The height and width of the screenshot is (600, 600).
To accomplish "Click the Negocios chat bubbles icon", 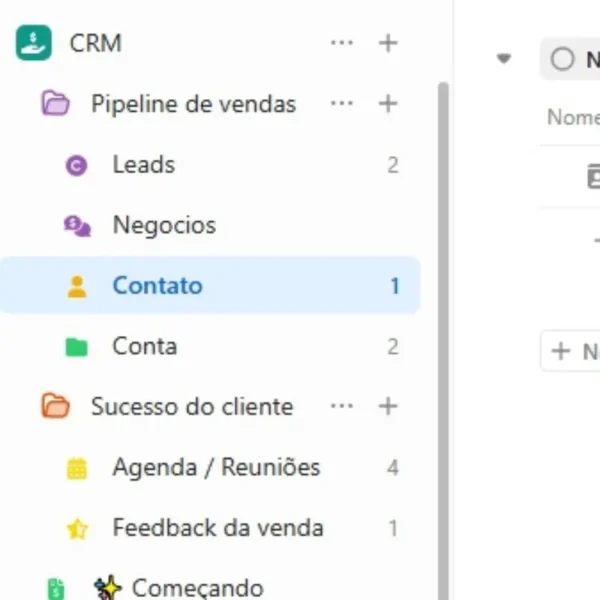I will [x=77, y=226].
